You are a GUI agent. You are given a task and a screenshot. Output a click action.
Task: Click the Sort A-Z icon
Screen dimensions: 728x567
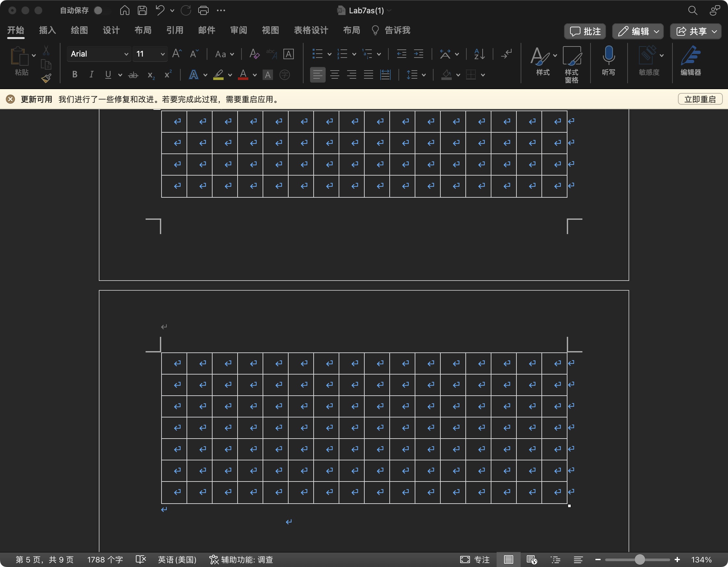click(479, 54)
